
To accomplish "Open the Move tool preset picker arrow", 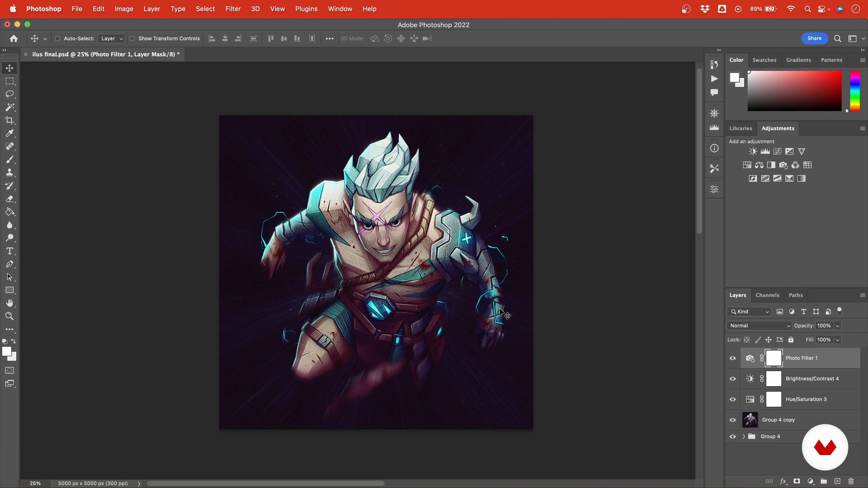I will pyautogui.click(x=45, y=39).
